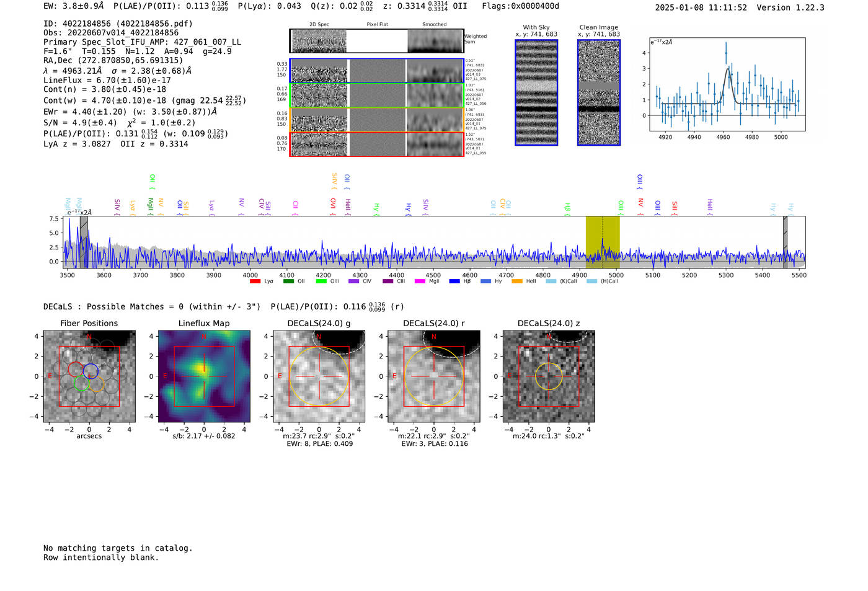This screenshot has height=591, width=868.
Task: Click the '2D Spec' column header
Action: click(x=319, y=25)
